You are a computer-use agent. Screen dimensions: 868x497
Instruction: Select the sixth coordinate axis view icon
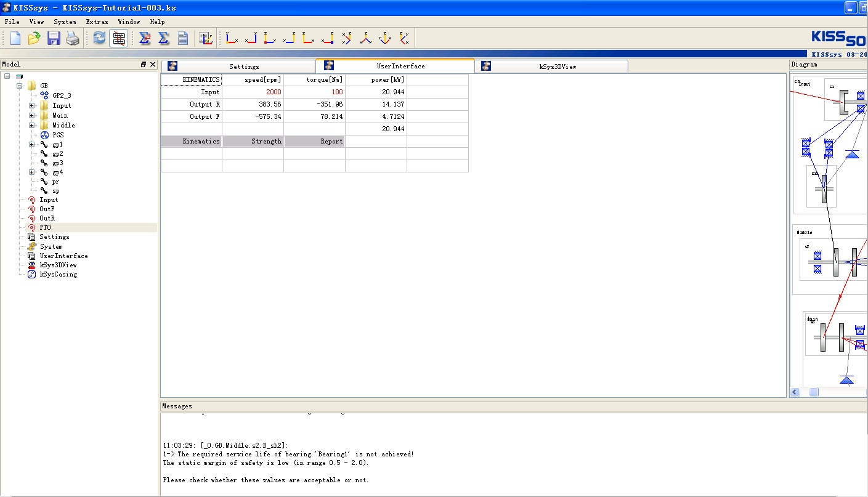[327, 38]
